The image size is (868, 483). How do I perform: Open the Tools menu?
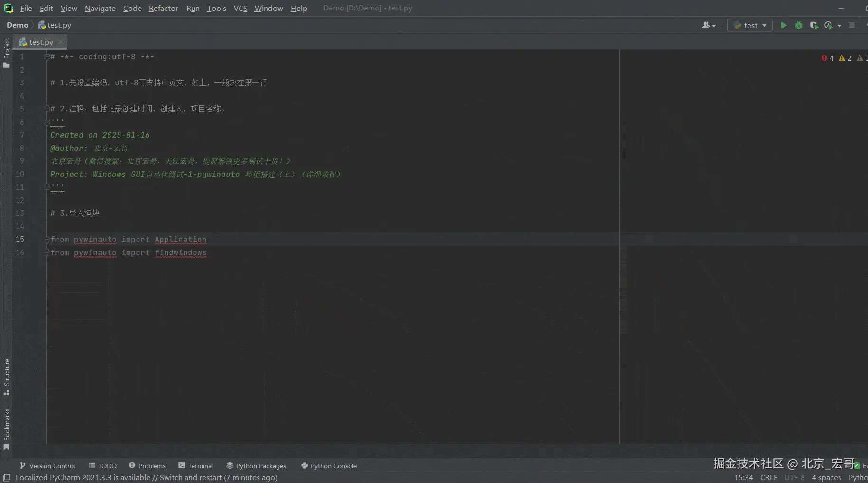tap(216, 8)
